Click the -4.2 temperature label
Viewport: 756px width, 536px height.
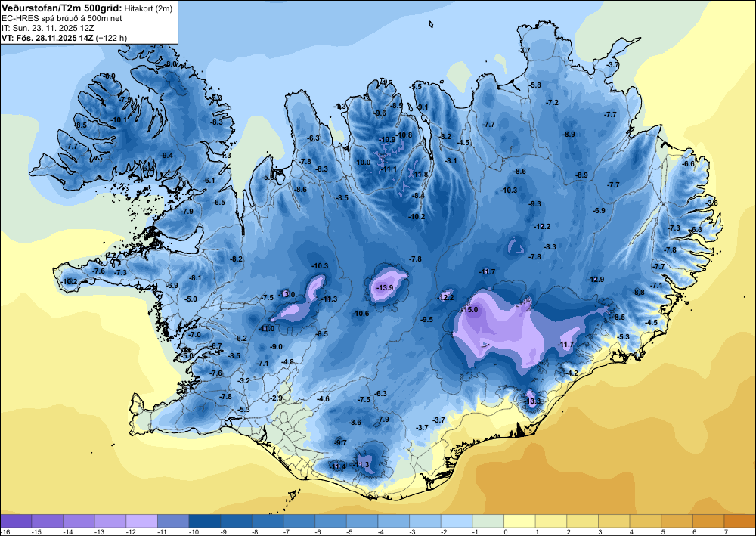572,373
